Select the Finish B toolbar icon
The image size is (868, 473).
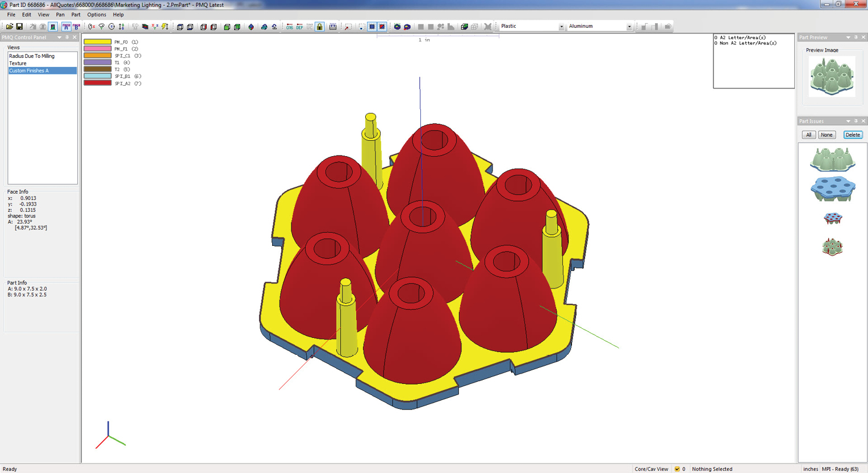pyautogui.click(x=76, y=27)
